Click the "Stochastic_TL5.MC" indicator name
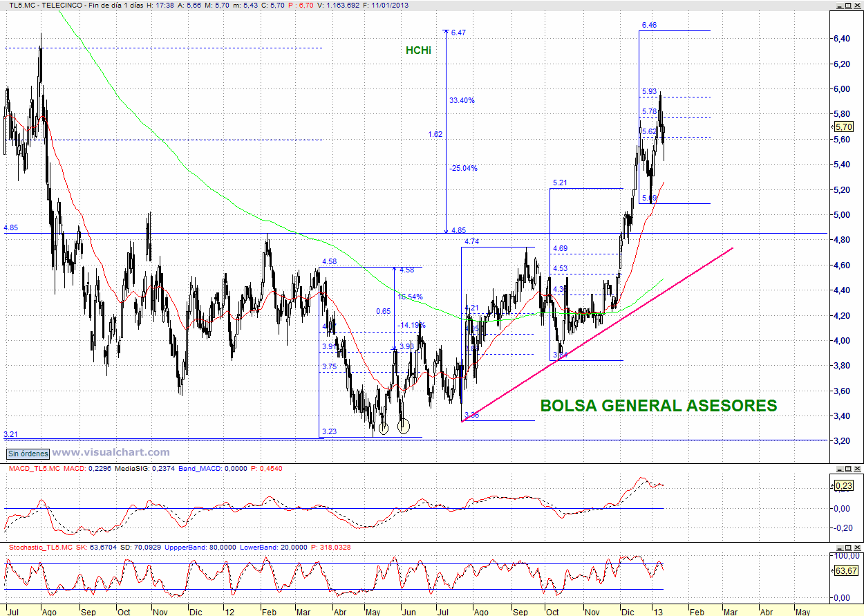Screen dimensions: 864x616 coord(41,548)
